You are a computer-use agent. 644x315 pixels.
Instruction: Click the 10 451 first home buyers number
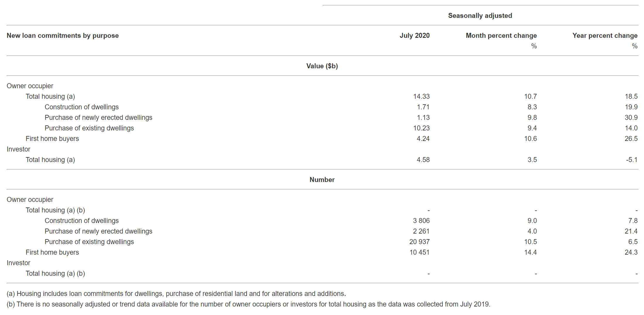pyautogui.click(x=419, y=252)
